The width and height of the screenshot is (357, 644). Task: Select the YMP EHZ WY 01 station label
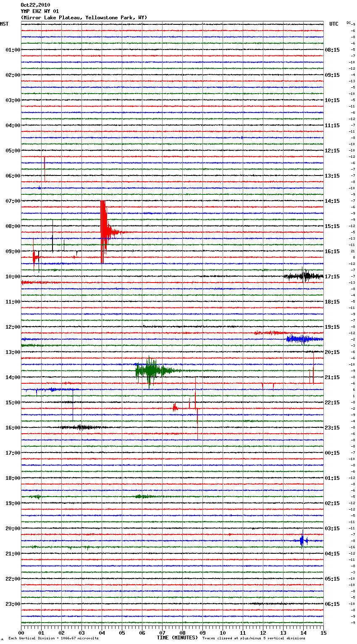(x=40, y=11)
